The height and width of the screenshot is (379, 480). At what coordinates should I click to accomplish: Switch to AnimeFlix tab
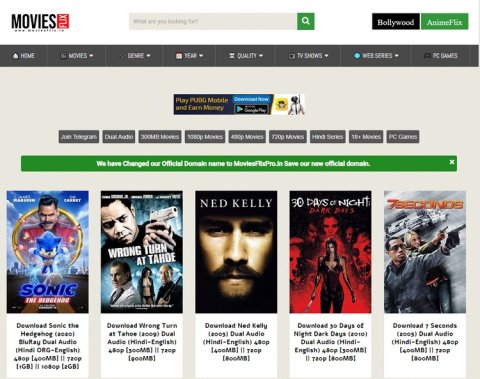coord(445,22)
